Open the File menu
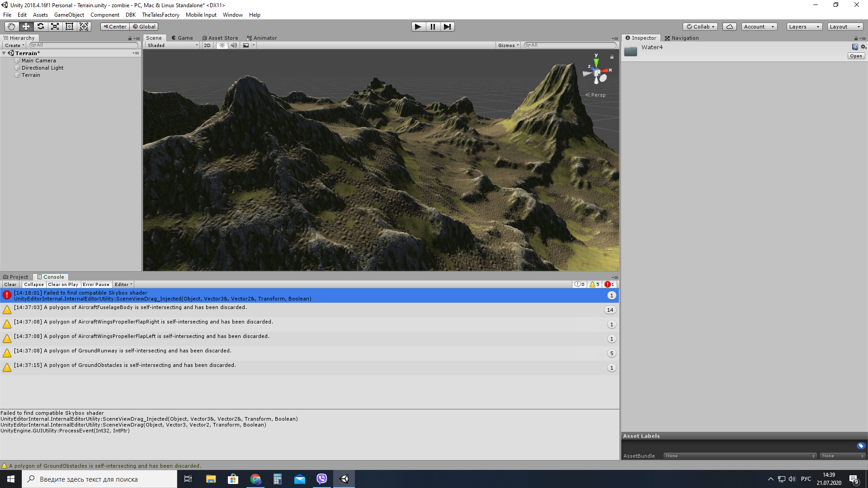Viewport: 868px width, 488px height. 7,15
